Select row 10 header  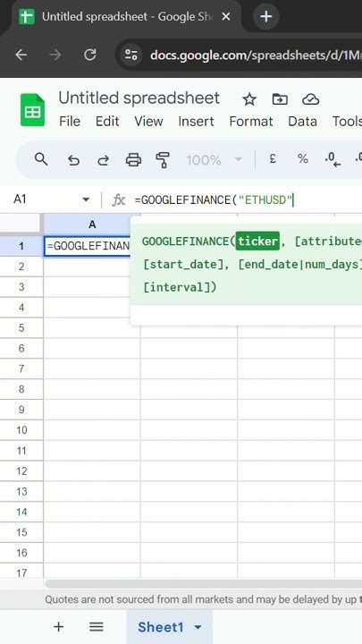(x=21, y=430)
